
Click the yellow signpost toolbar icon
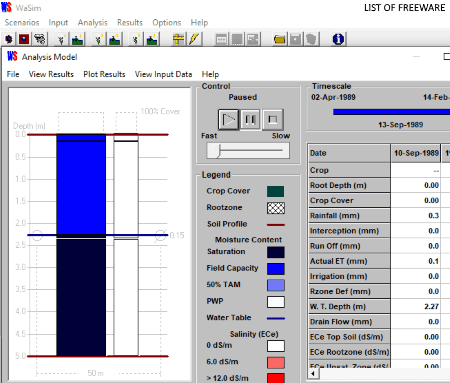tap(178, 39)
